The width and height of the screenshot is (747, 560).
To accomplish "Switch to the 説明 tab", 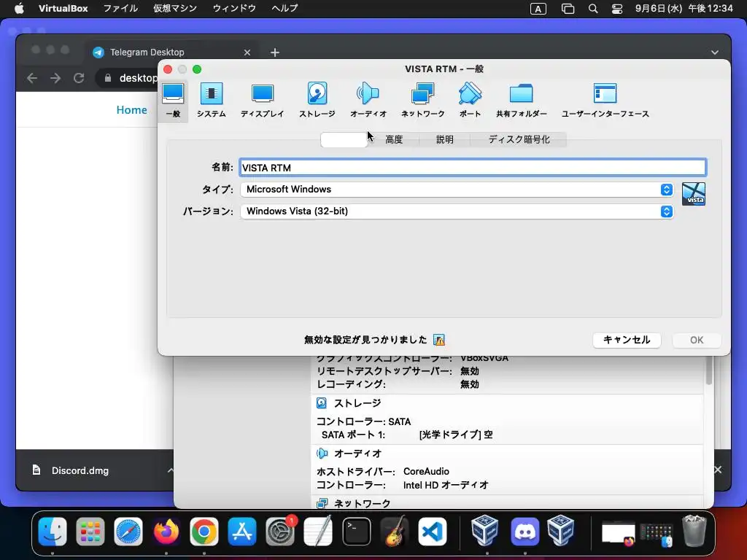I will click(x=444, y=139).
